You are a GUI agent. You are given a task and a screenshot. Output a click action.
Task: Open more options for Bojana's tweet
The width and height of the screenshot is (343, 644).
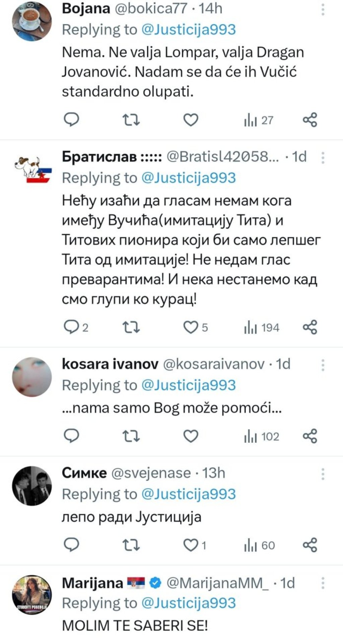click(323, 9)
